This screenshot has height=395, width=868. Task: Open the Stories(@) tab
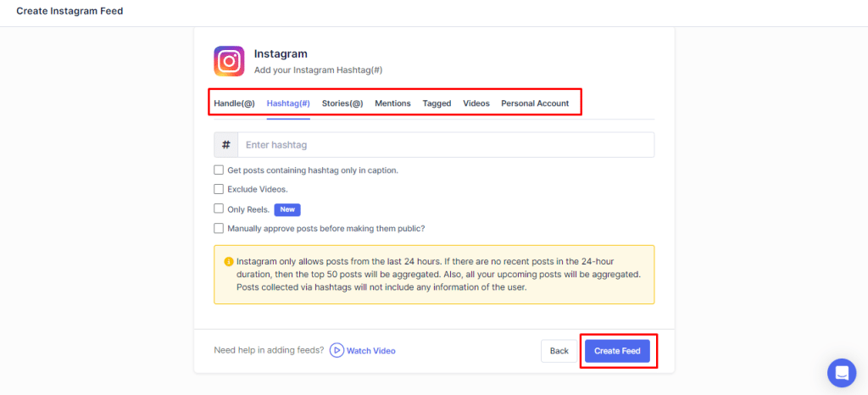coord(342,103)
